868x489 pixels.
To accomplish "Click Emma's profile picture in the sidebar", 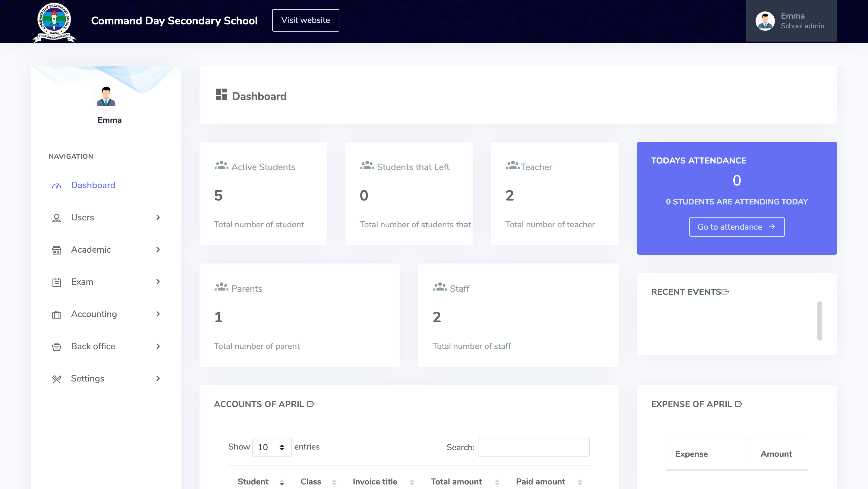I will (106, 97).
